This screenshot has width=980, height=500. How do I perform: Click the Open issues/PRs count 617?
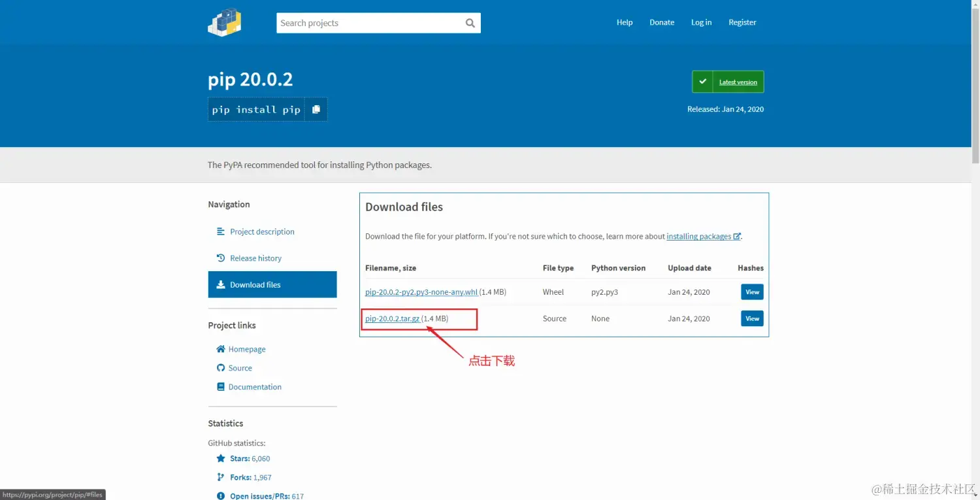point(298,496)
